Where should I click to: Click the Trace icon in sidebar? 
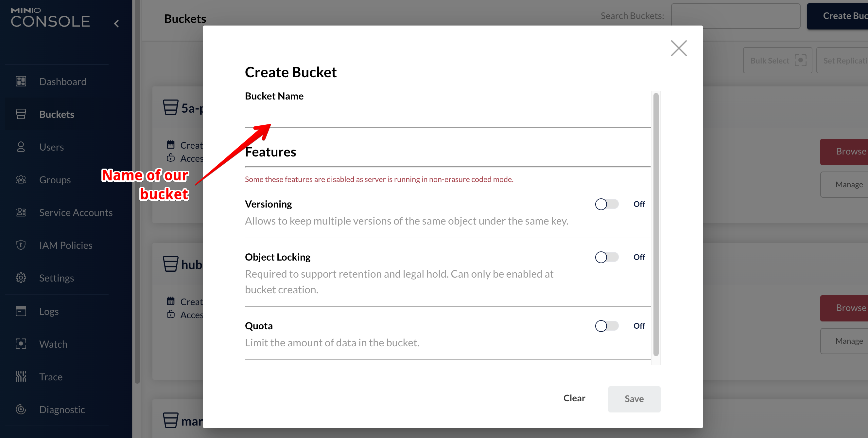click(21, 377)
